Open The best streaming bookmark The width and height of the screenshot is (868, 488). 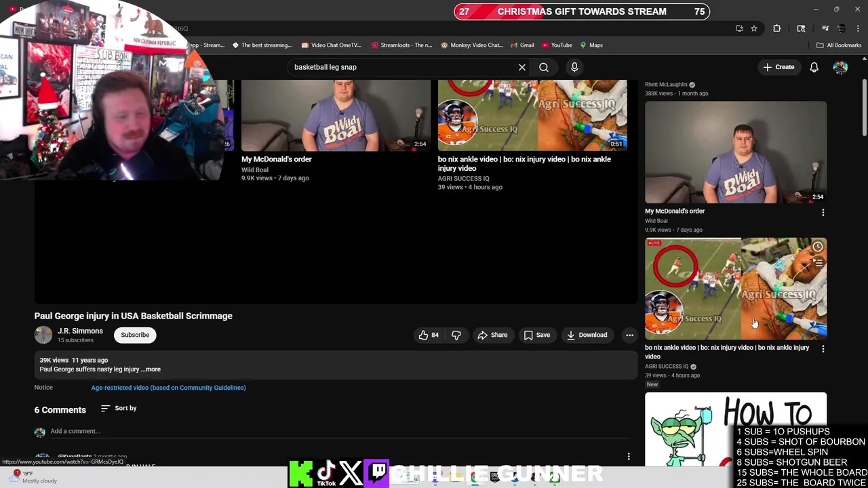pos(262,45)
